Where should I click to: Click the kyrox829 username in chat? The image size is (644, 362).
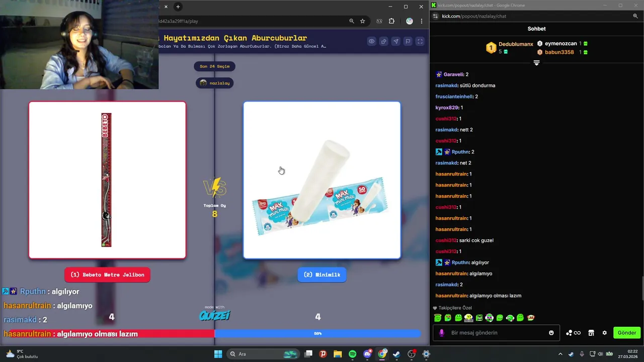[446, 108]
